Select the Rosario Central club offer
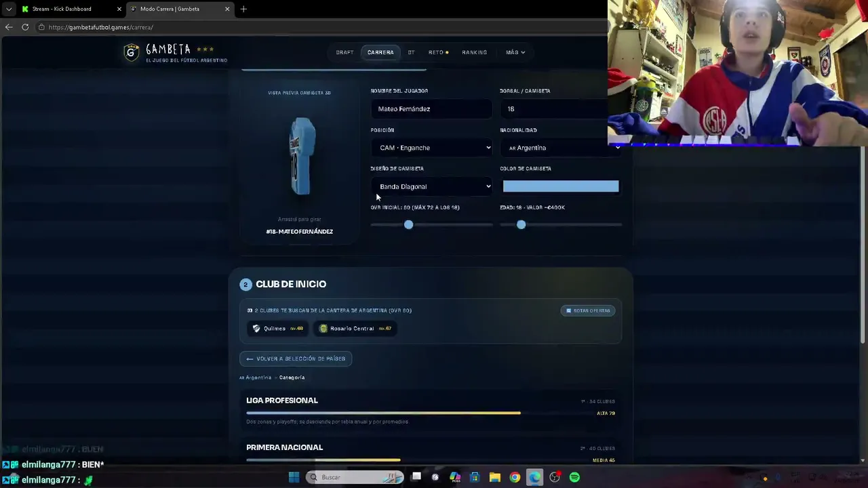868x488 pixels. pos(355,329)
